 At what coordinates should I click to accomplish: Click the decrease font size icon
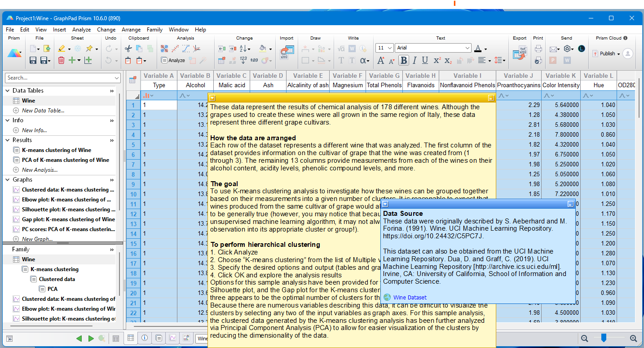coord(392,61)
